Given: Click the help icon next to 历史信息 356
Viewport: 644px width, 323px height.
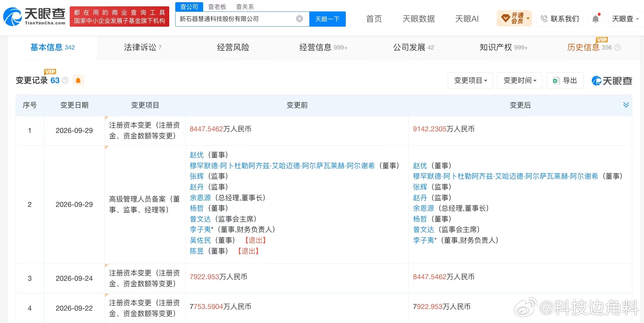Looking at the screenshot, I should point(617,48).
